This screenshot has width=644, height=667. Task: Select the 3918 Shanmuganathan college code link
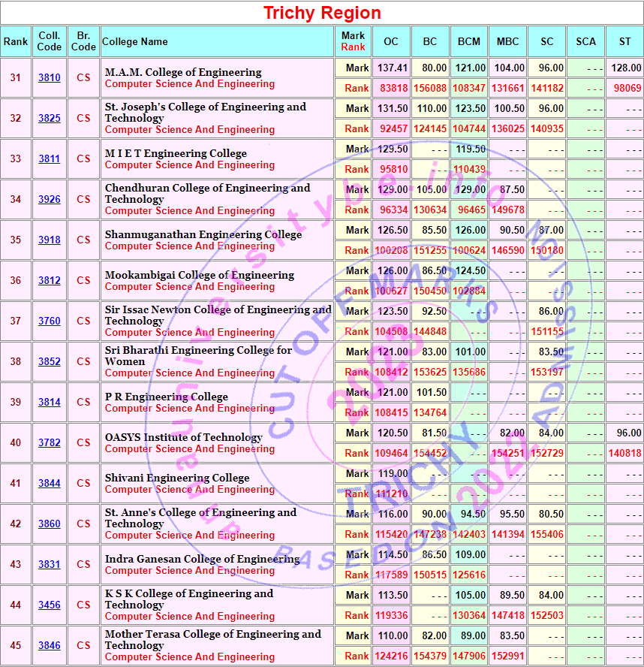click(x=50, y=240)
